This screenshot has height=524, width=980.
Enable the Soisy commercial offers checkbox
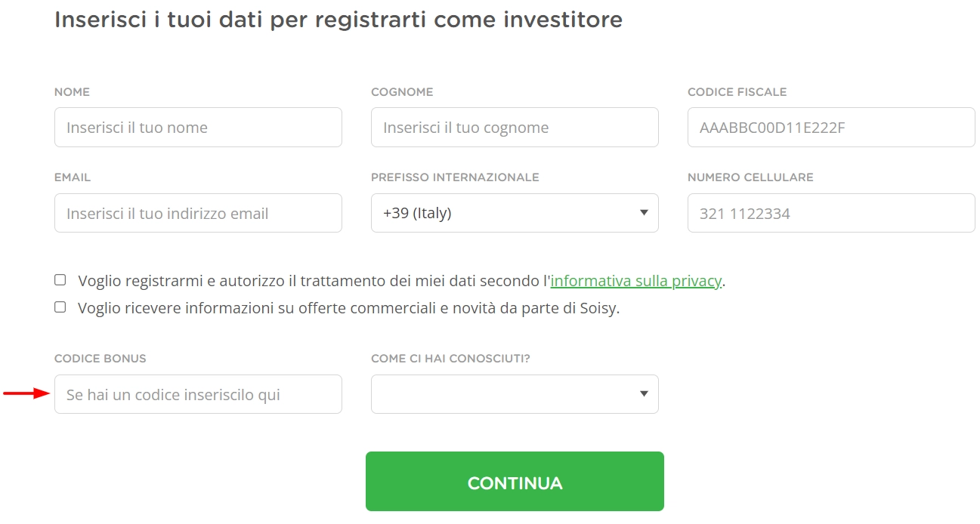[x=60, y=307]
